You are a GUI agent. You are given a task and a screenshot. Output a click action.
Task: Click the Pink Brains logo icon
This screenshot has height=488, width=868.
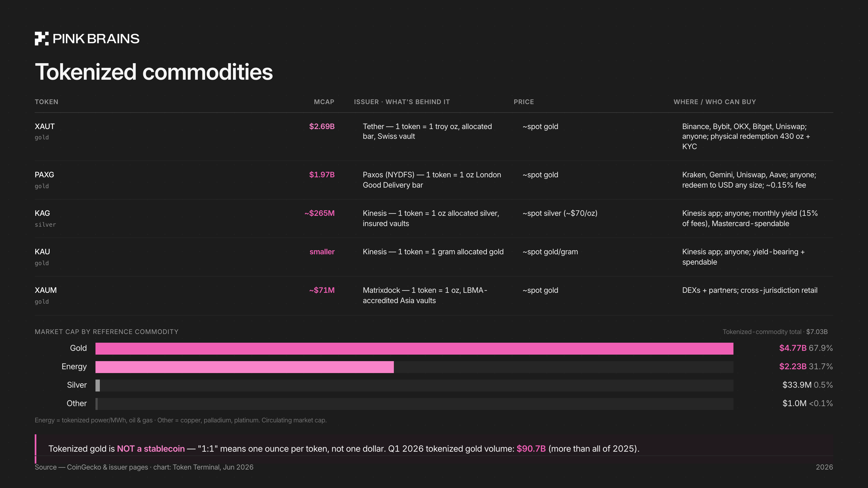pyautogui.click(x=42, y=38)
